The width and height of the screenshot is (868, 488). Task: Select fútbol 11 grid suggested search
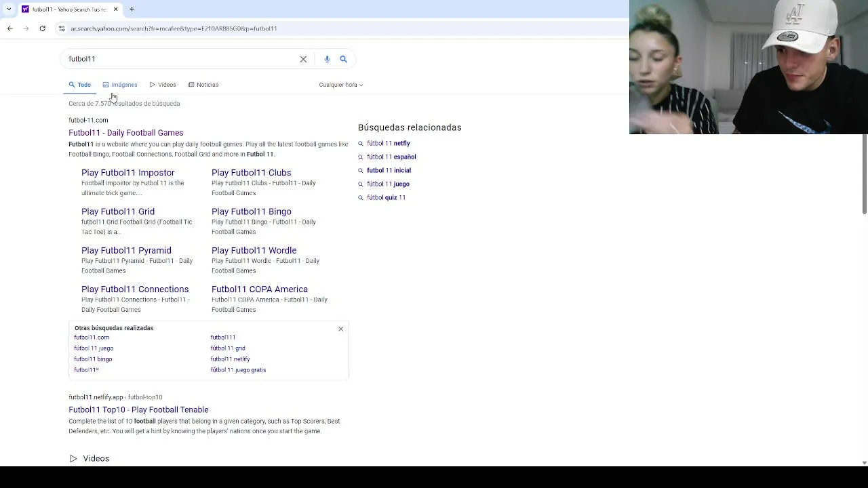click(x=228, y=348)
